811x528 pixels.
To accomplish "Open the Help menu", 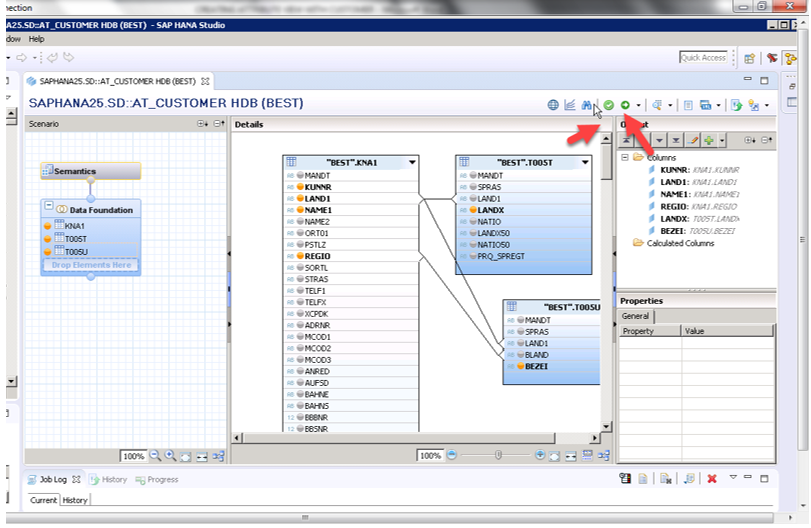I will [36, 39].
